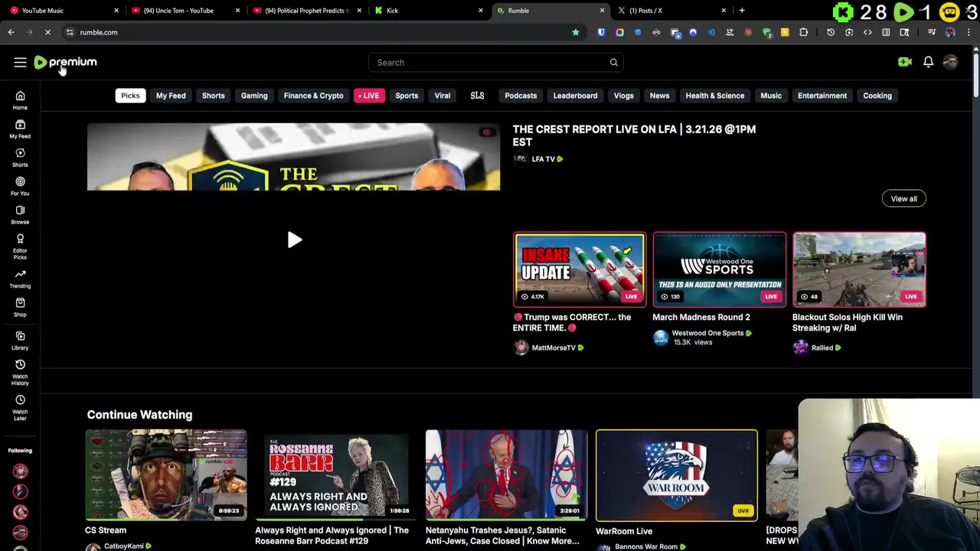Switch to the Posts / X browser tab

point(671,11)
